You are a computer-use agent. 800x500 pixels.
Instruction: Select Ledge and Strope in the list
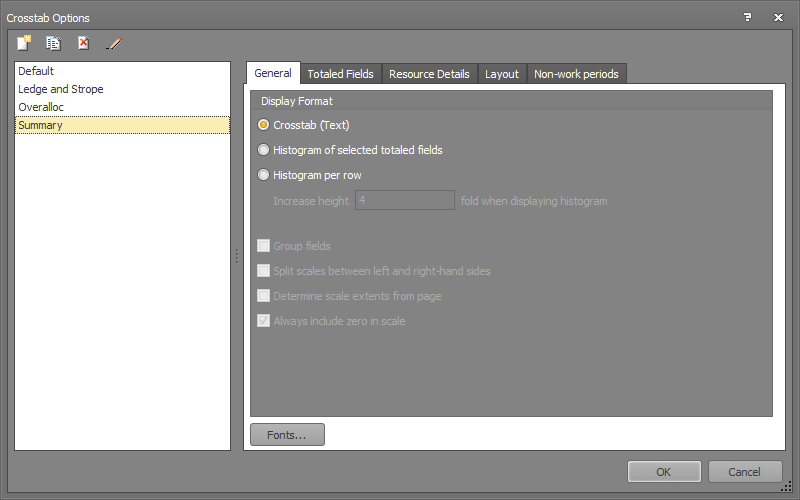61,89
